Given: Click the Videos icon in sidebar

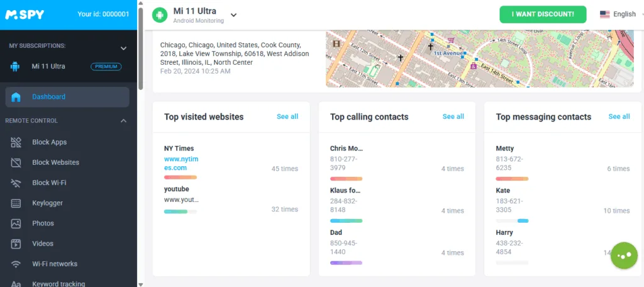Looking at the screenshot, I should pyautogui.click(x=16, y=244).
